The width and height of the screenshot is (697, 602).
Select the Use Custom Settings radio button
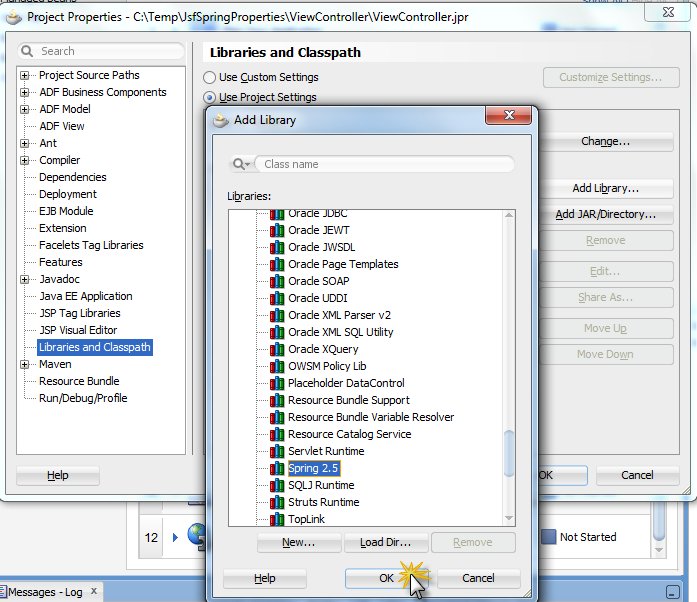[209, 78]
